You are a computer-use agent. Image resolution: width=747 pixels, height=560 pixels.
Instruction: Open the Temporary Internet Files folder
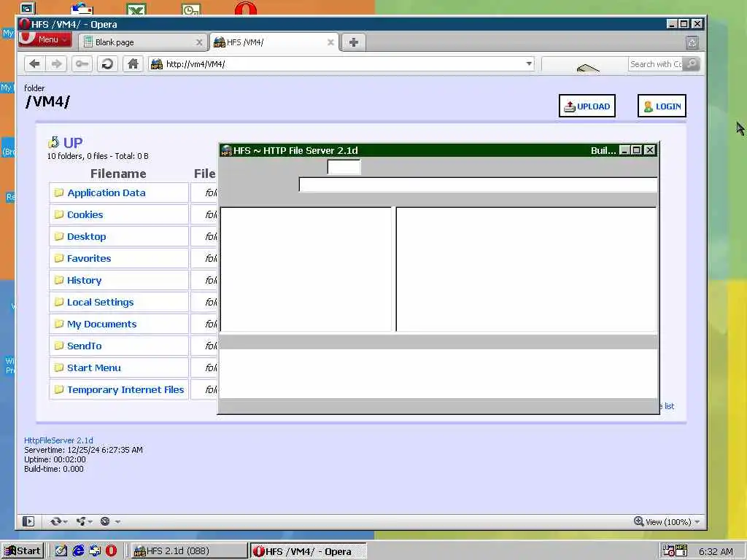click(x=125, y=390)
